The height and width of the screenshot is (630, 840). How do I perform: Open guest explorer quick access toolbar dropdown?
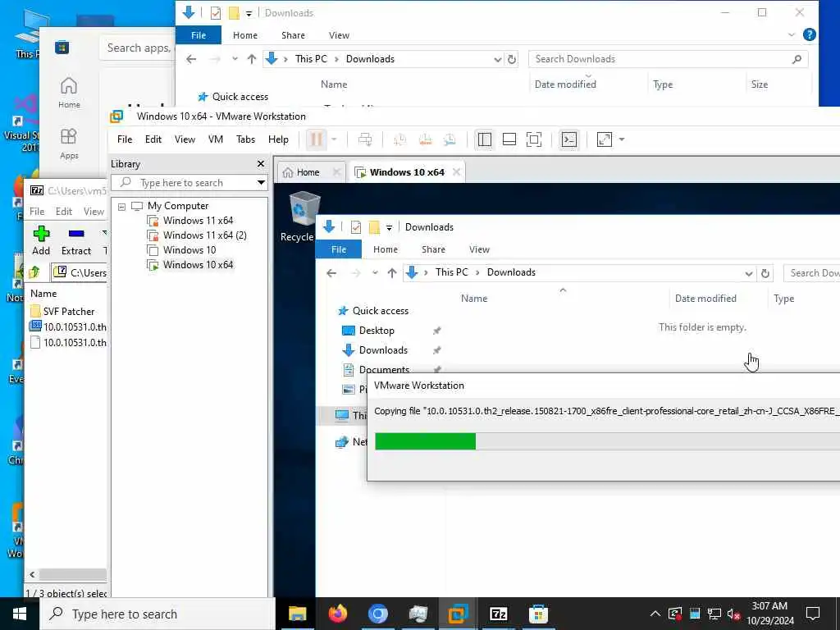click(389, 228)
